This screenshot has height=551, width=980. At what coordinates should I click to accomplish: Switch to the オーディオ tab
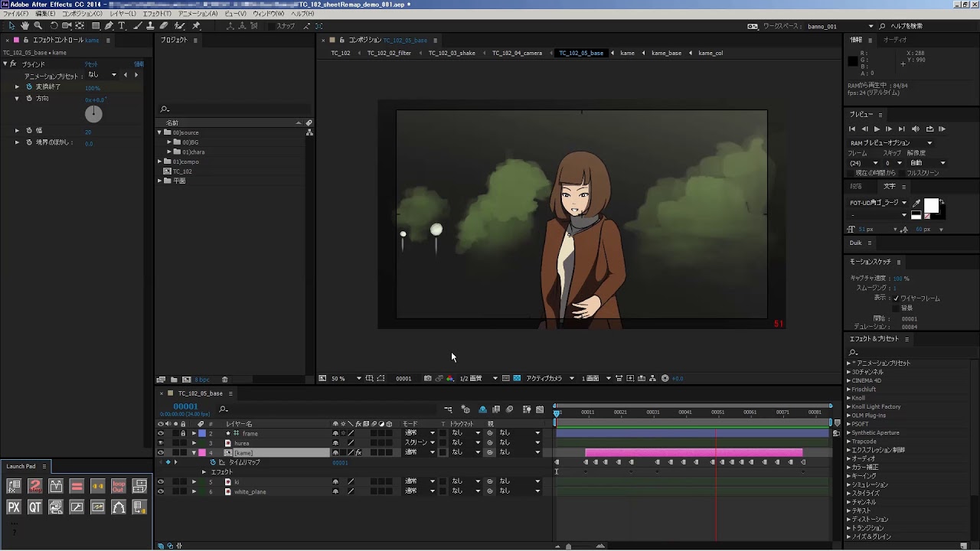895,40
